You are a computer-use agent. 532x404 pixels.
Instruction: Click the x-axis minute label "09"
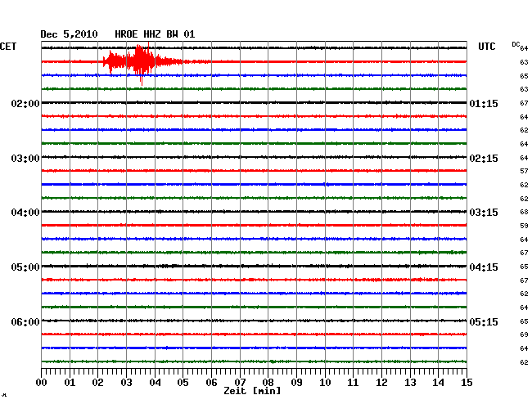click(296, 383)
